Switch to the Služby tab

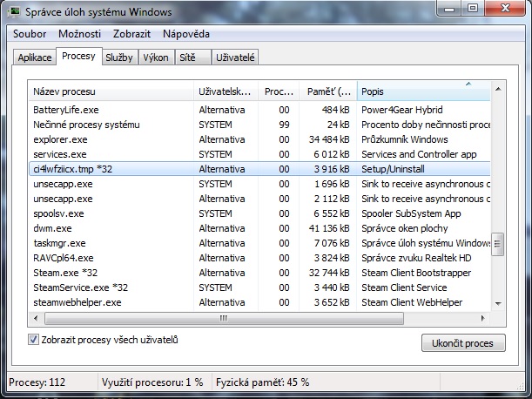coord(119,57)
